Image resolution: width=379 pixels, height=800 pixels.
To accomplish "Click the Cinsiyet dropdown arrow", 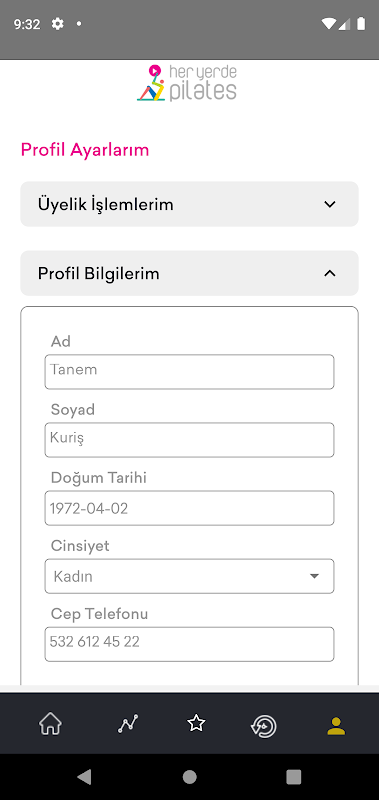I will [314, 576].
